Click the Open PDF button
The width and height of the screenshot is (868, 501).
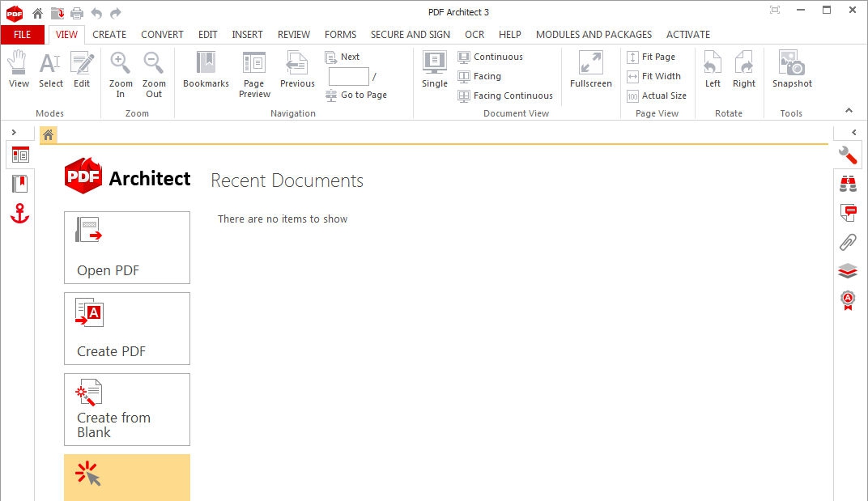[x=126, y=248]
